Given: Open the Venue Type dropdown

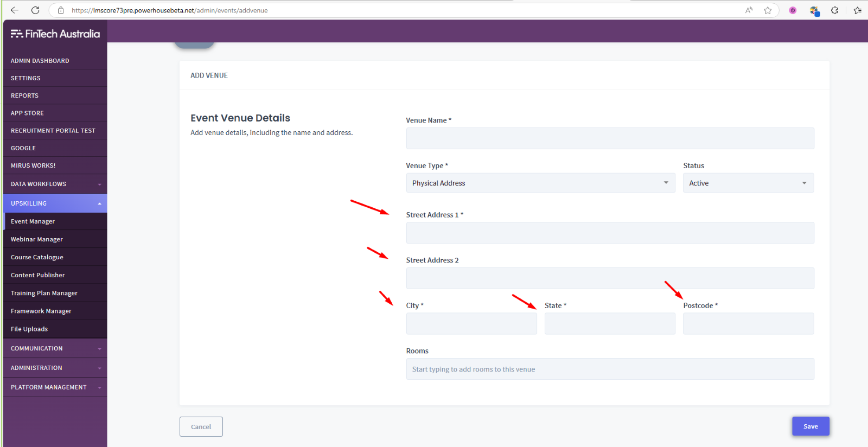Looking at the screenshot, I should pyautogui.click(x=540, y=183).
